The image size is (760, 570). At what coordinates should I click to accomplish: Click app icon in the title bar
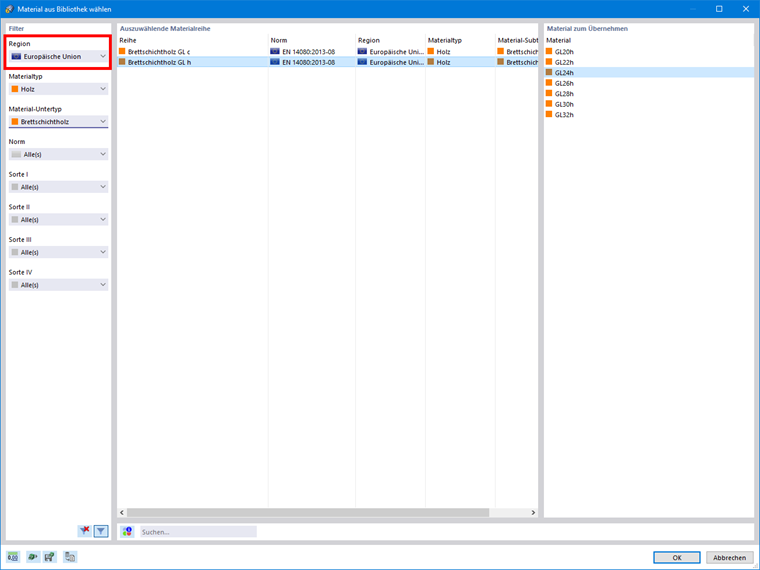click(x=9, y=9)
